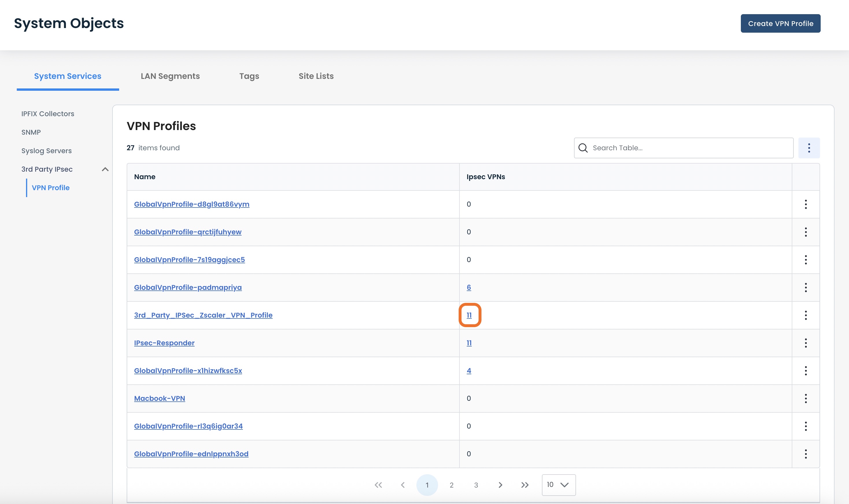Click the Create VPN Profile button

780,23
